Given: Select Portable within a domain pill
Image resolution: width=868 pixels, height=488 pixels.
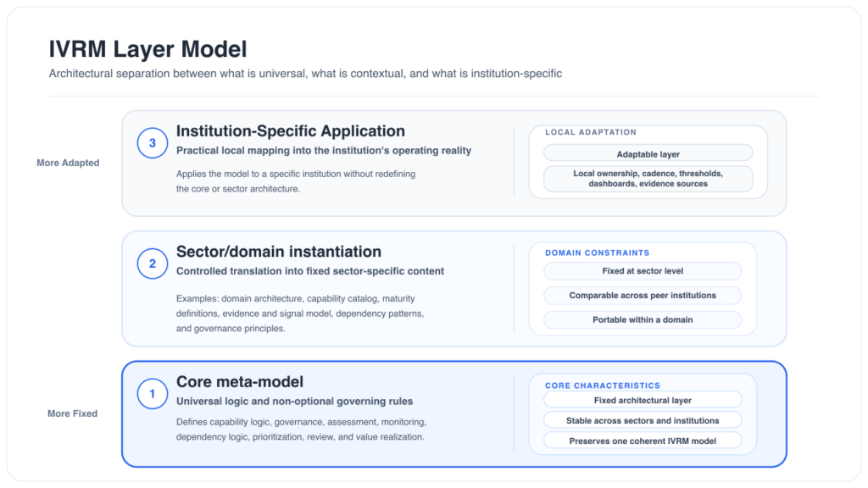Looking at the screenshot, I should point(643,319).
